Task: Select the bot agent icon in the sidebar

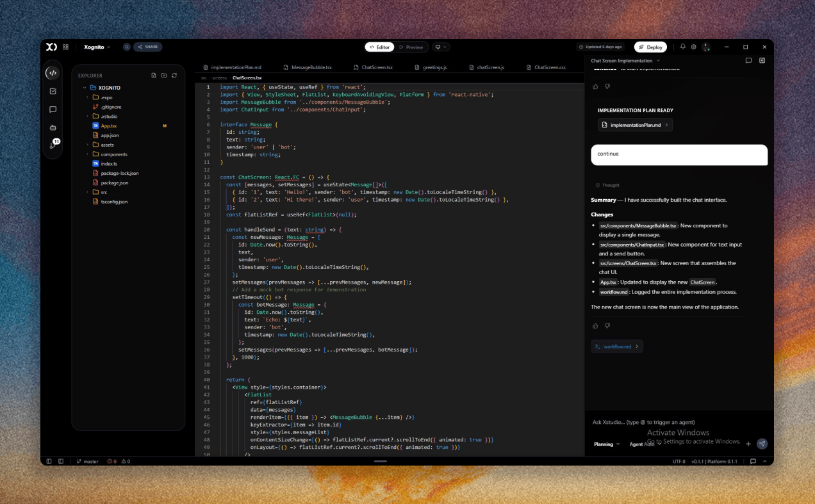Action: [53, 127]
